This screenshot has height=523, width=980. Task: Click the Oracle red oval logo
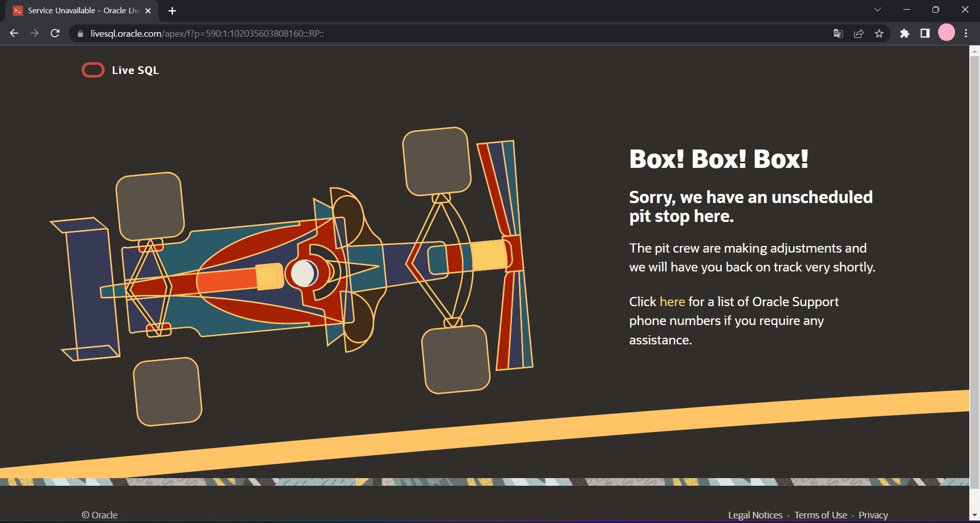[x=93, y=70]
